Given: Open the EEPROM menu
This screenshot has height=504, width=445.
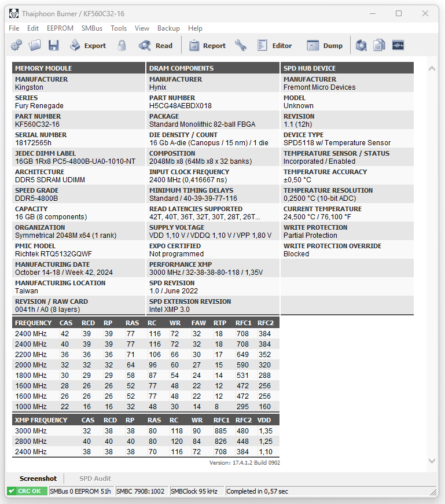Looking at the screenshot, I should (x=60, y=28).
